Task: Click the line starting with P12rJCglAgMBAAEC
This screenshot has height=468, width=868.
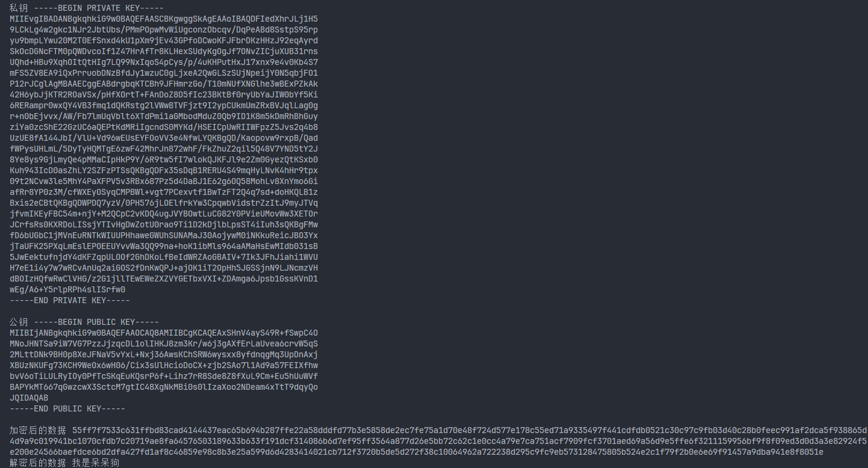Action: [164, 84]
